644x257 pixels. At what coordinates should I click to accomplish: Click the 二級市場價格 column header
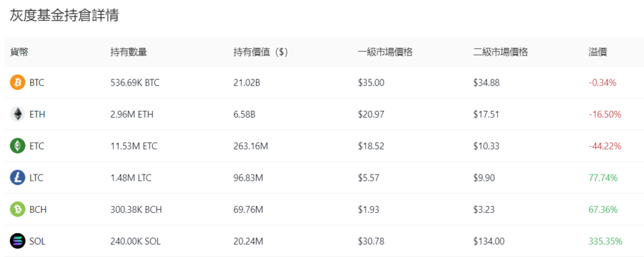pos(500,52)
